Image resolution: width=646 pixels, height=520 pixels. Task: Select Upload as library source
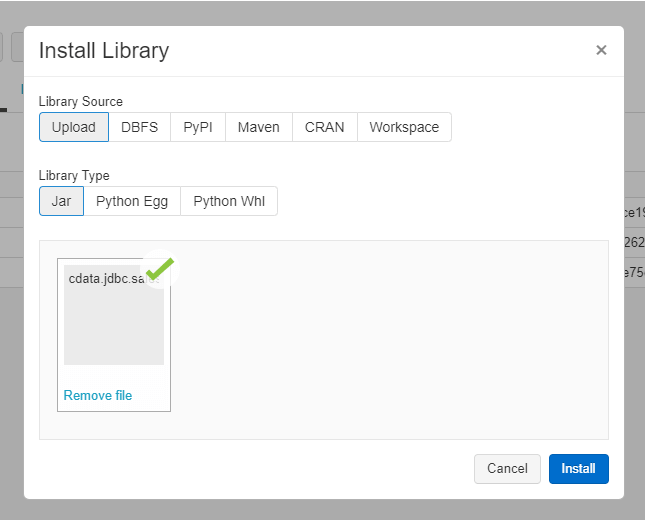(x=74, y=127)
